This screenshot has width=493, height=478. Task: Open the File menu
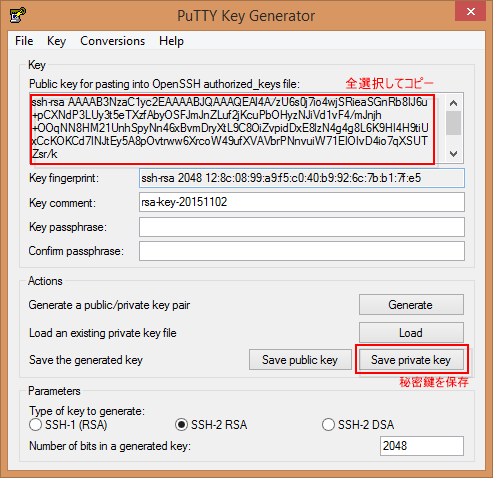coord(24,41)
